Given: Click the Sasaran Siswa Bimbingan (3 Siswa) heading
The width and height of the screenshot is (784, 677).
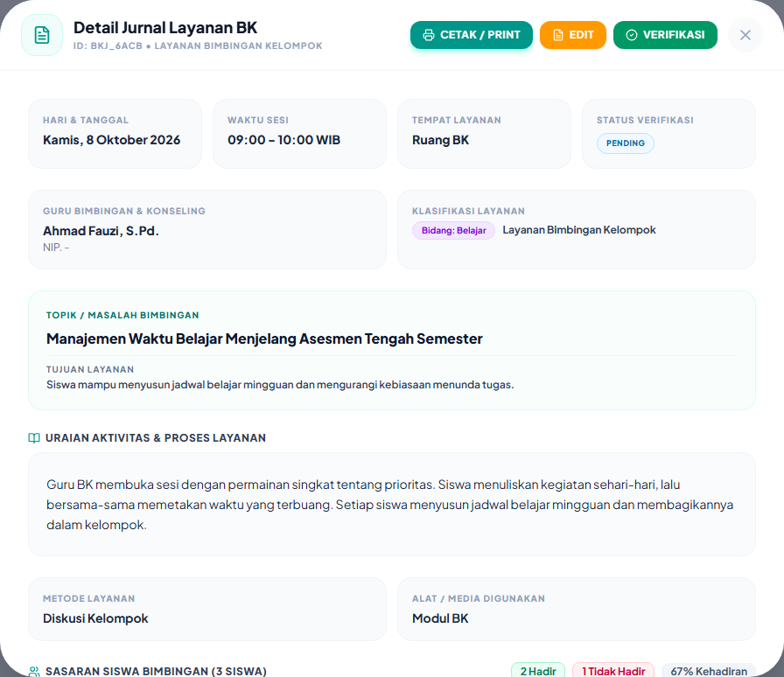Looking at the screenshot, I should click(x=156, y=672).
